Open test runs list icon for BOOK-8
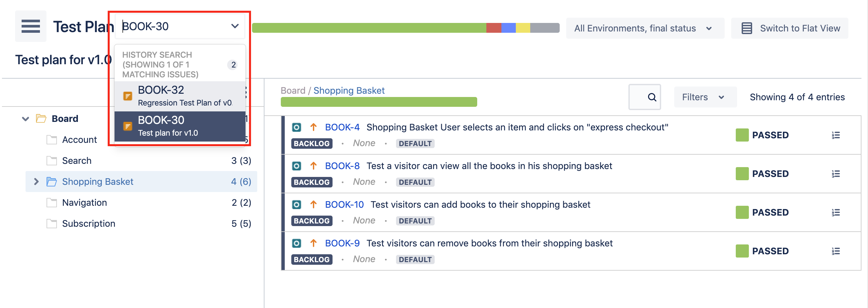Image resolution: width=868 pixels, height=308 pixels. pyautogui.click(x=836, y=174)
